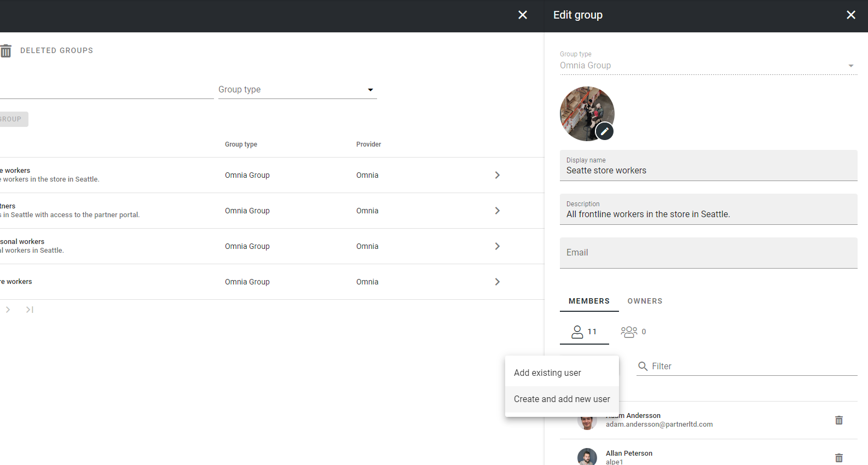Sort by Provider column header
Screen dimensions: 868x465
pos(368,144)
